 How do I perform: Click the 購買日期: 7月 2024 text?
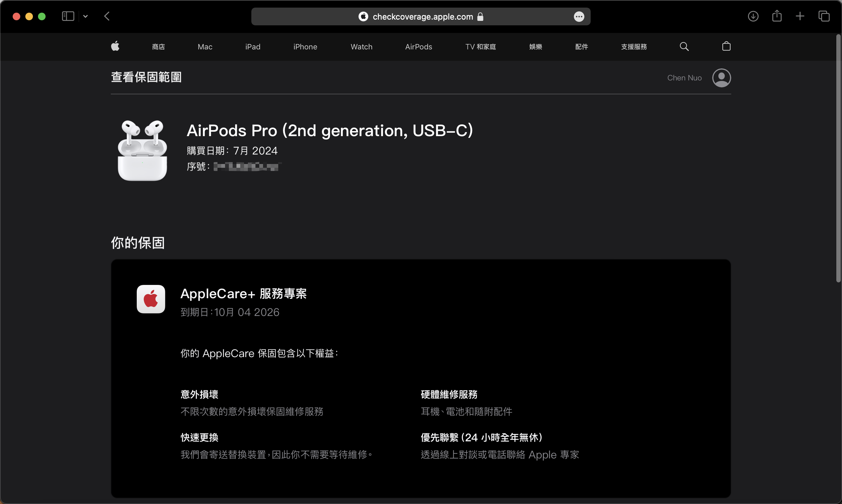point(232,151)
